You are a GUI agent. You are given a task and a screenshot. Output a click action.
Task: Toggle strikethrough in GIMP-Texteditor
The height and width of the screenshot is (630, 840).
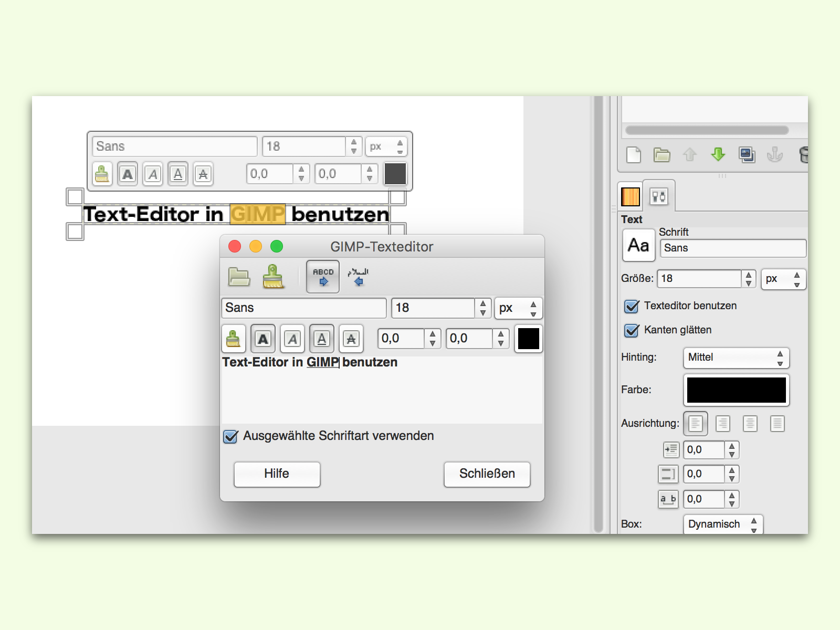pos(351,339)
